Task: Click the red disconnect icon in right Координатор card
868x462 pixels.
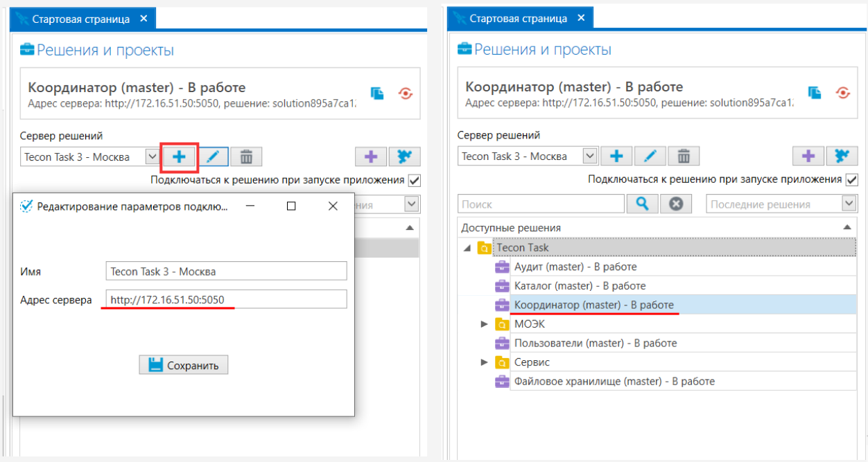Action: [843, 92]
